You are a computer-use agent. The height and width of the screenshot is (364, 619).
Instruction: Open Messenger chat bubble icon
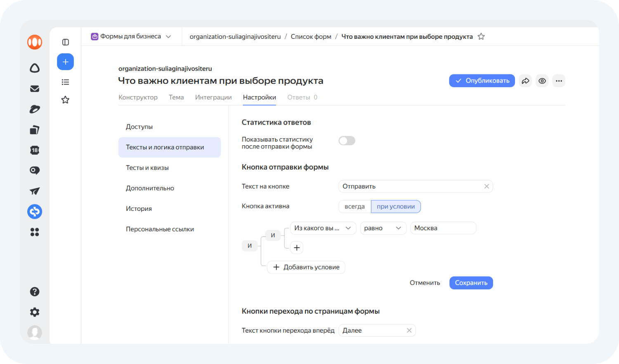point(35,170)
